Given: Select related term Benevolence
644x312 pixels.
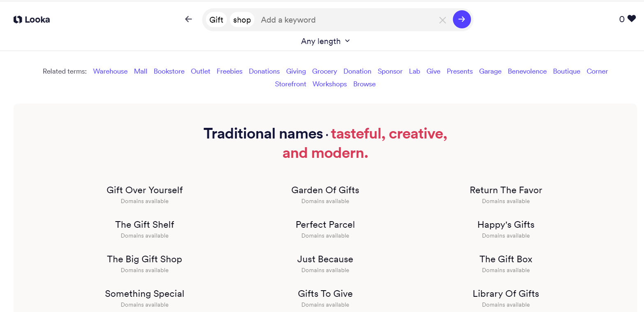Looking at the screenshot, I should [x=527, y=71].
